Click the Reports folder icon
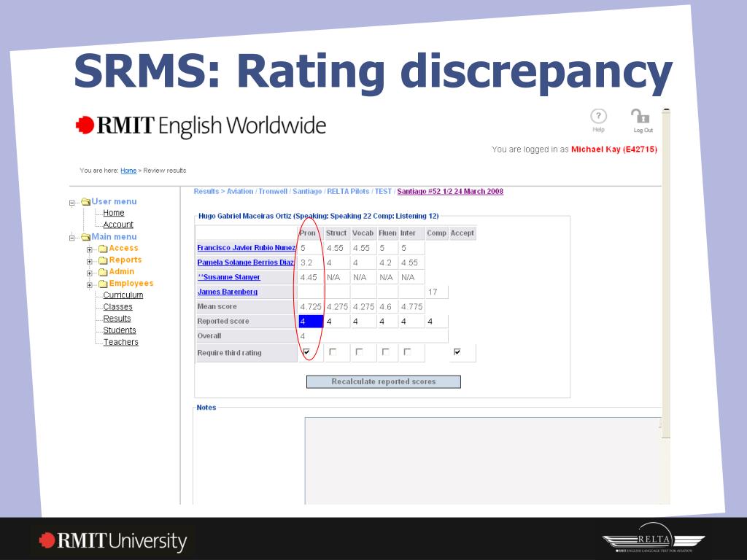This screenshot has width=747, height=560. (x=103, y=260)
